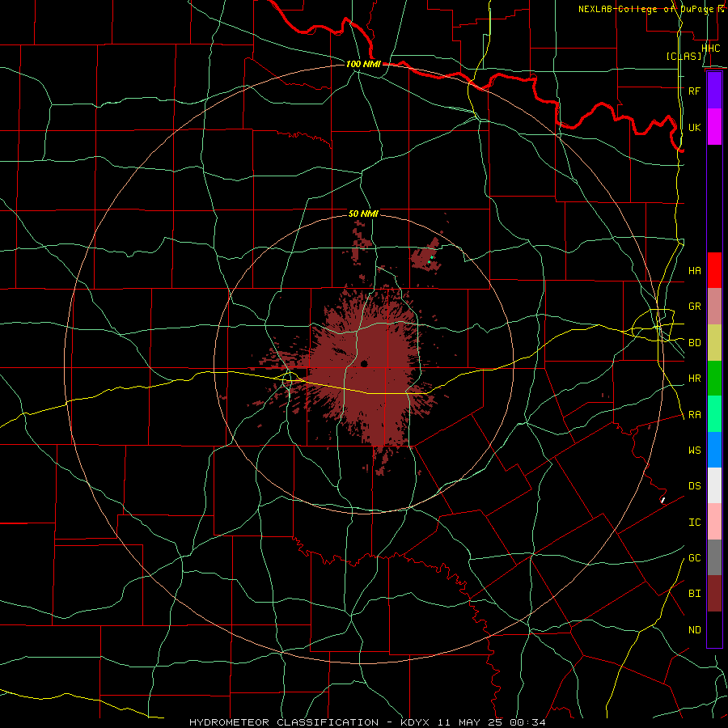Click the '100 NMI' range ring label
Viewport: 728px width, 728px height.
[x=363, y=64]
